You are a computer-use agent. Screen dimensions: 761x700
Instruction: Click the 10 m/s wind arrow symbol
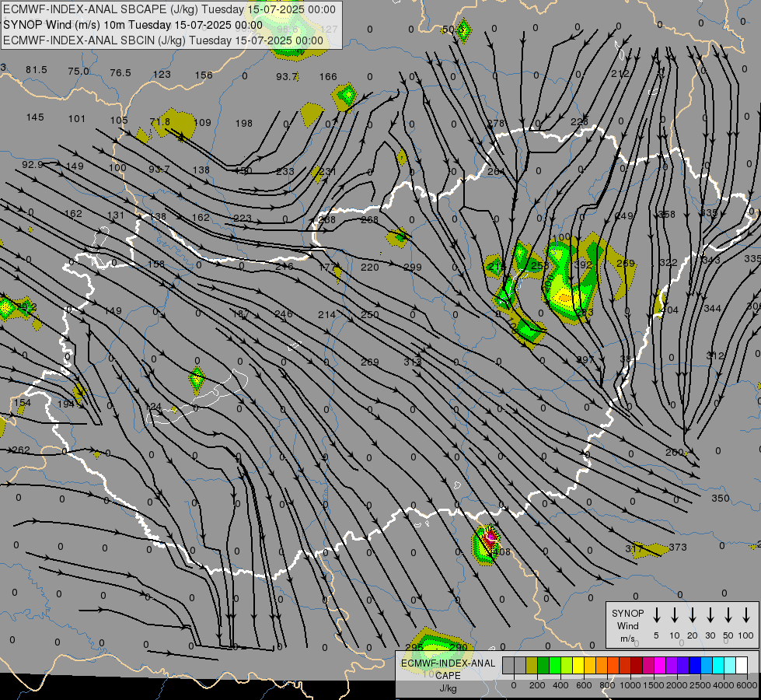674,615
